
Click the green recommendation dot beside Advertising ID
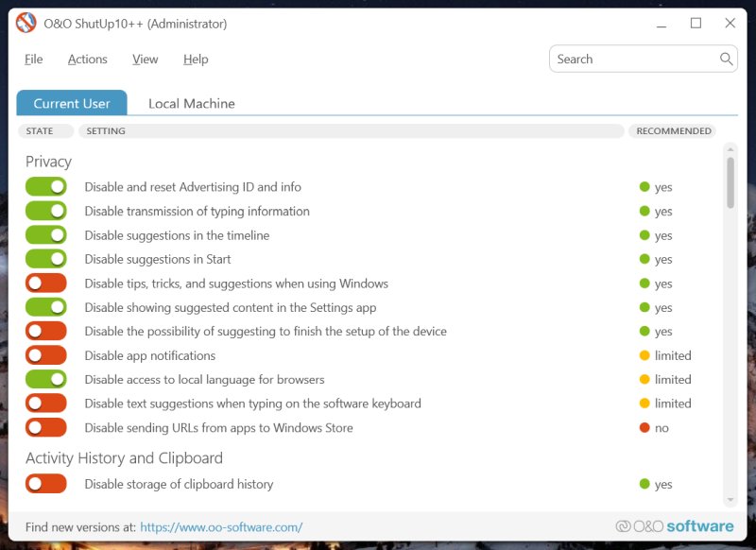pyautogui.click(x=644, y=187)
